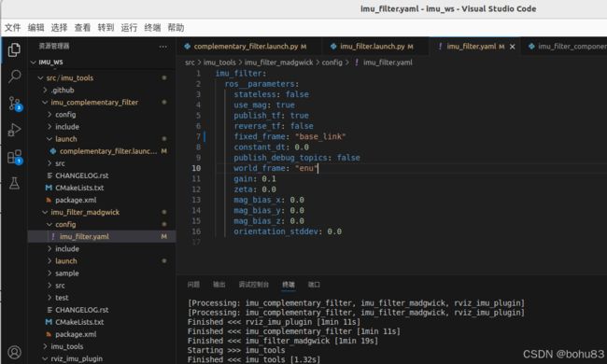Open the Run and Debug view
This screenshot has height=364, width=607.
click(x=14, y=130)
